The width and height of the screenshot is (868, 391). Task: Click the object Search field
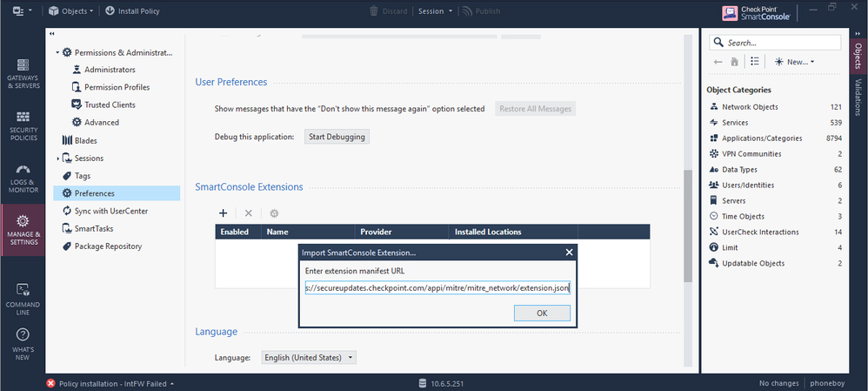775,43
